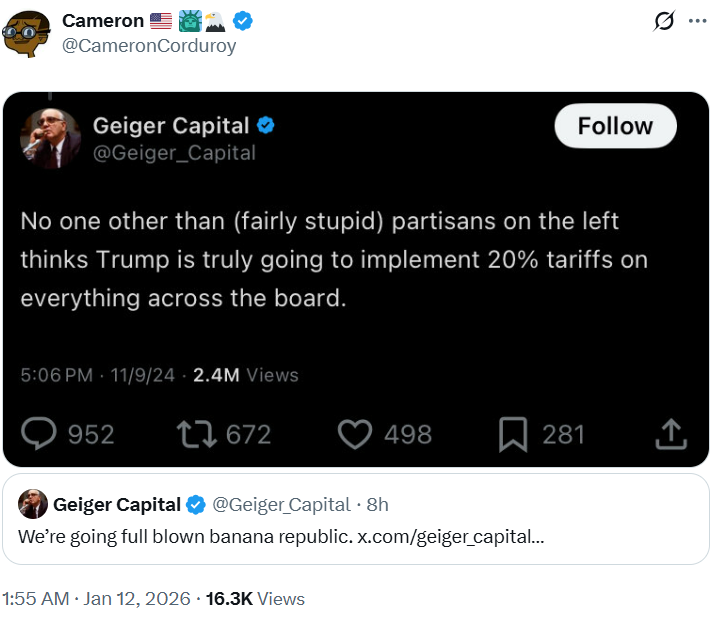The height and width of the screenshot is (623, 712).
Task: Click the Follow button in screenshot
Action: tap(615, 126)
